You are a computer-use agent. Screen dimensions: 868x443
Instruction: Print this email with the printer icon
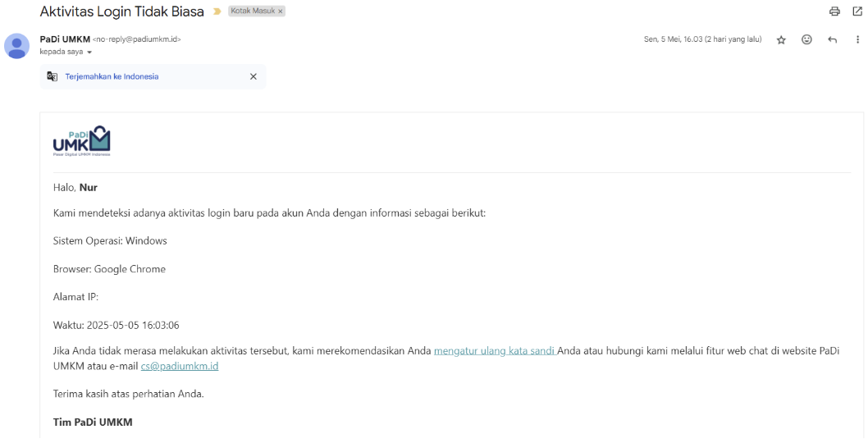tap(834, 11)
